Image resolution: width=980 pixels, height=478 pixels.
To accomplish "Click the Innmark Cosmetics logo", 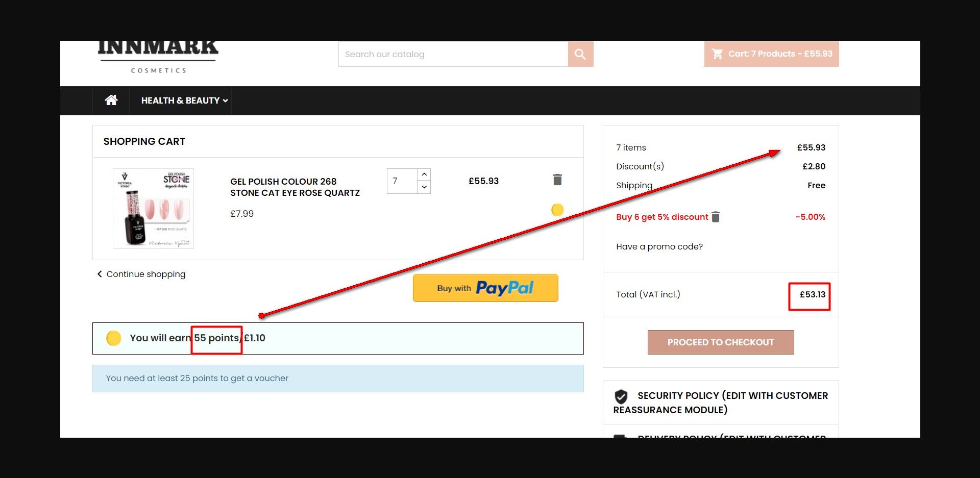I will click(x=158, y=57).
